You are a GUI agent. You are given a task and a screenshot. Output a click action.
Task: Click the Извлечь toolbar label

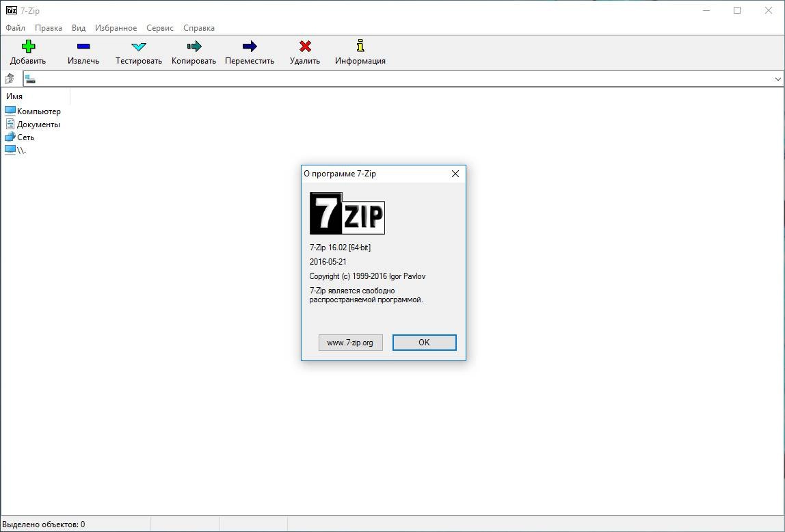pyautogui.click(x=83, y=61)
